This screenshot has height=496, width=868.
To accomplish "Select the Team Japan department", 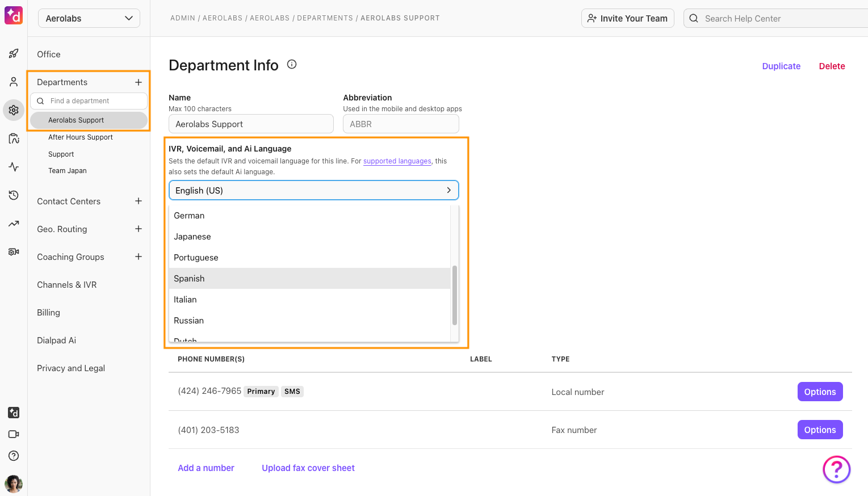I will tap(68, 171).
